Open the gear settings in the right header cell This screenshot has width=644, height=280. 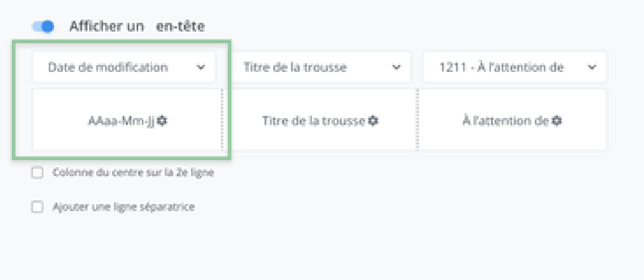click(x=557, y=120)
